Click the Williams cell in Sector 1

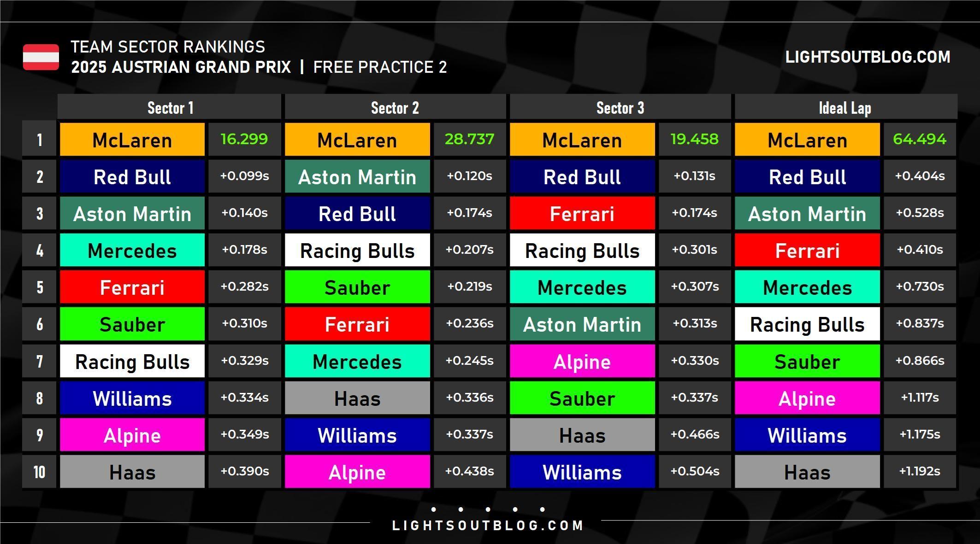tap(132, 398)
